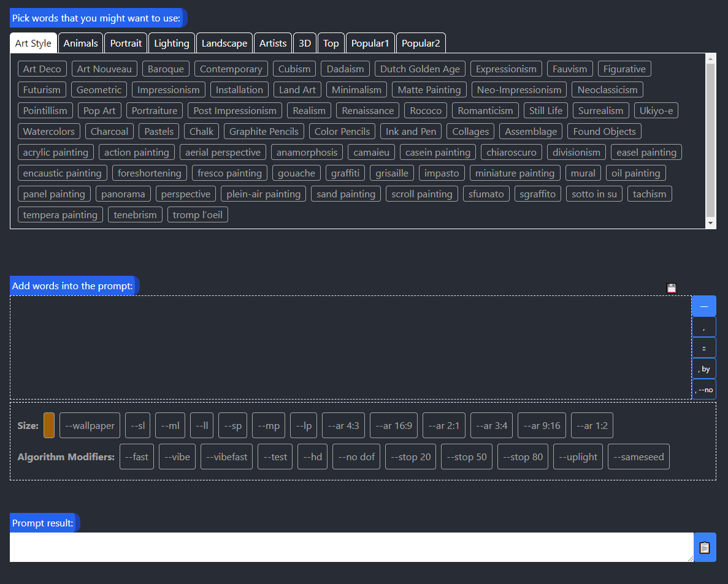This screenshot has height=584, width=728.
Task: Switch to the Artists tab
Action: (273, 43)
